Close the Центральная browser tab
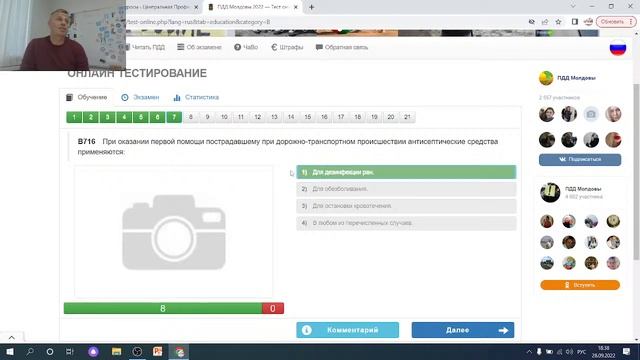This screenshot has height=360, width=640. pyautogui.click(x=196, y=7)
